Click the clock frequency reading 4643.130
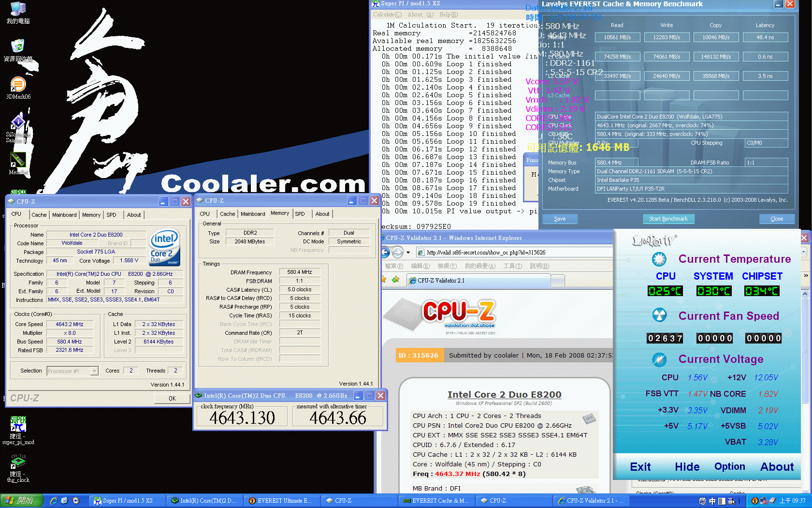This screenshot has height=508, width=812. click(x=242, y=418)
